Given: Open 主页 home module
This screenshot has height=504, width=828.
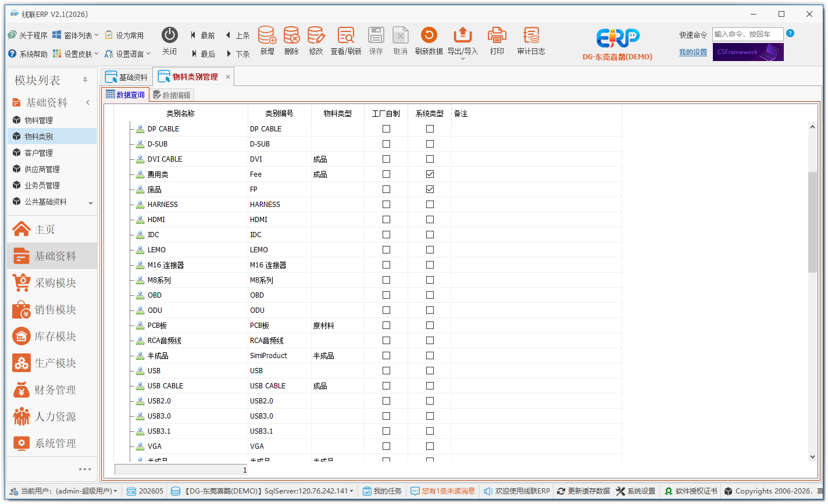Looking at the screenshot, I should pos(52,229).
